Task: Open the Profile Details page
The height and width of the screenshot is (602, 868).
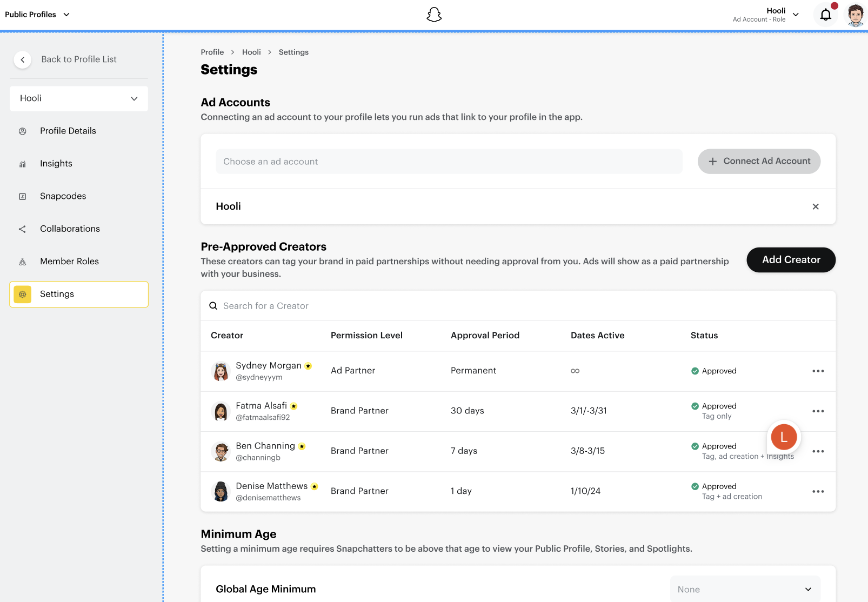Action: (68, 131)
